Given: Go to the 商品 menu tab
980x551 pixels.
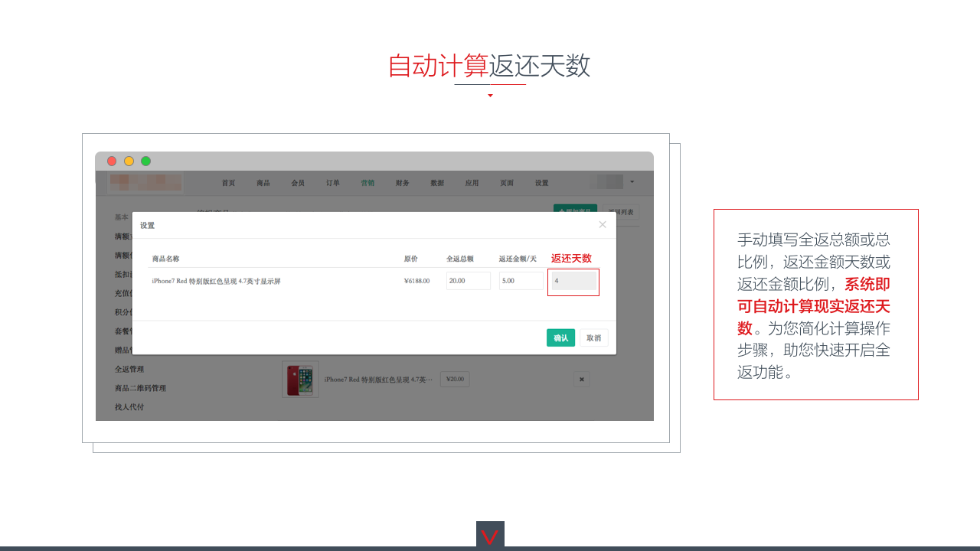Looking at the screenshot, I should (x=263, y=183).
